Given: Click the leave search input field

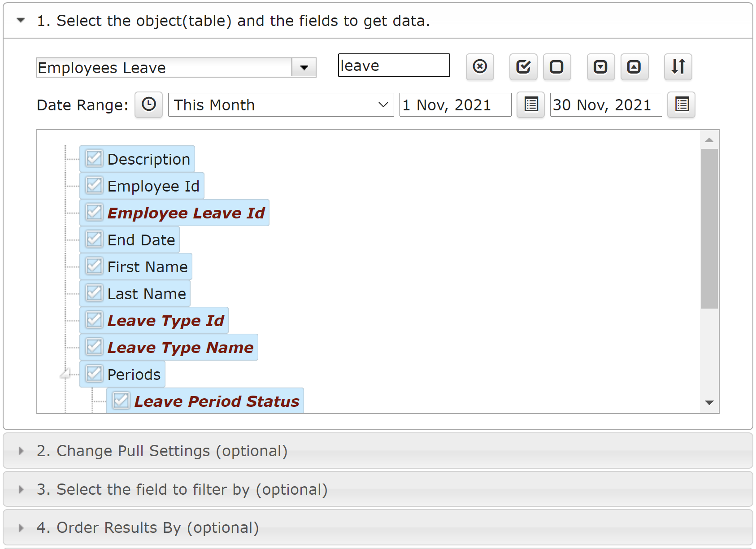Looking at the screenshot, I should click(394, 65).
